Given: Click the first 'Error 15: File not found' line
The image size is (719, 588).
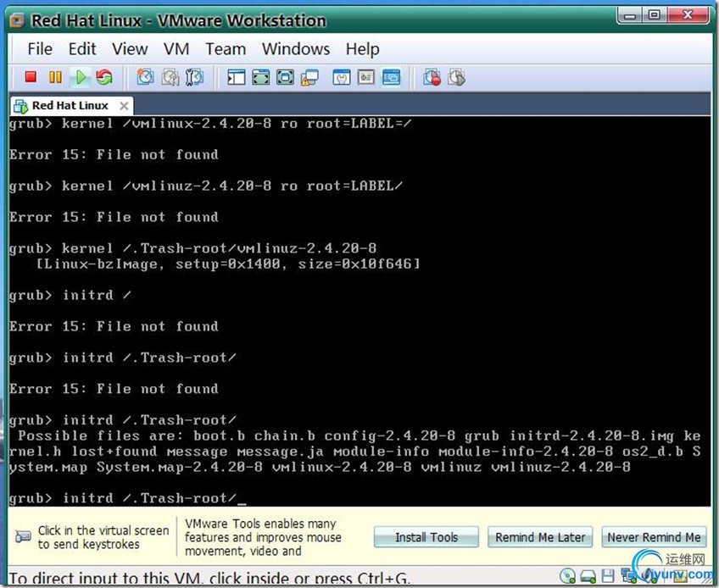Looking at the screenshot, I should coord(114,154).
